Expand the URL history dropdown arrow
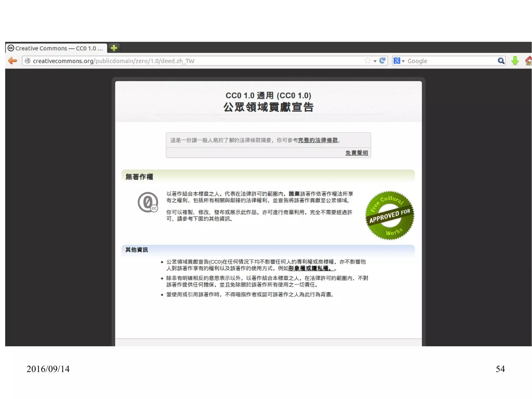Image resolution: width=532 pixels, height=399 pixels. 375,61
